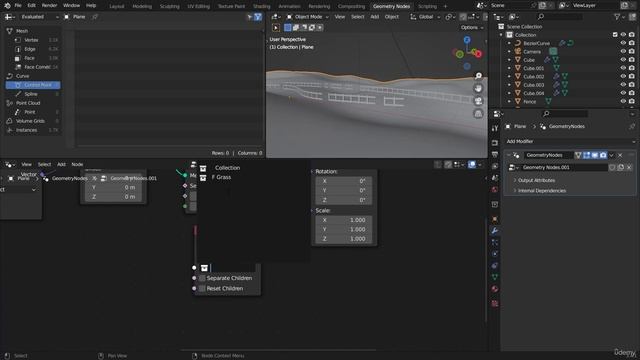This screenshot has width=640, height=360.
Task: Switch perspective/orthographic grid gizmo
Action: [x=478, y=113]
